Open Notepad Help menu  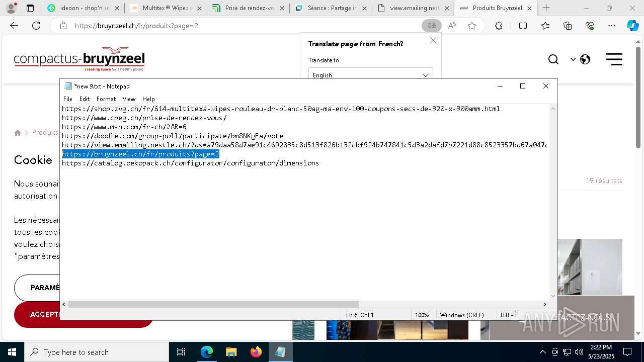(x=148, y=99)
